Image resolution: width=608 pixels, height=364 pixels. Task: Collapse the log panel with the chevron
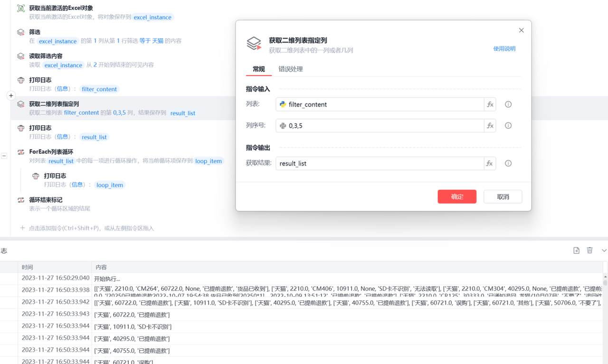604,250
